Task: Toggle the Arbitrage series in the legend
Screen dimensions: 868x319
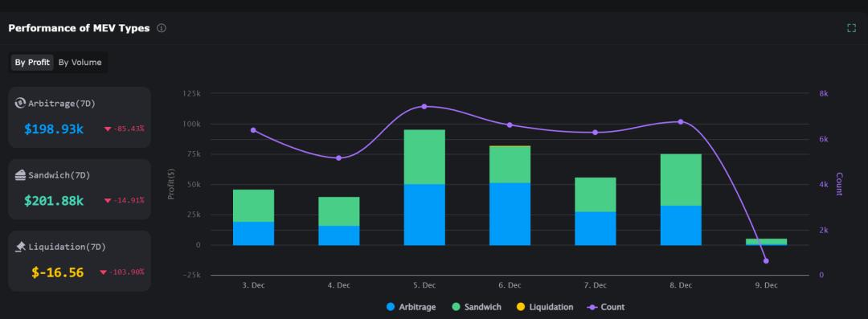Action: pos(411,307)
